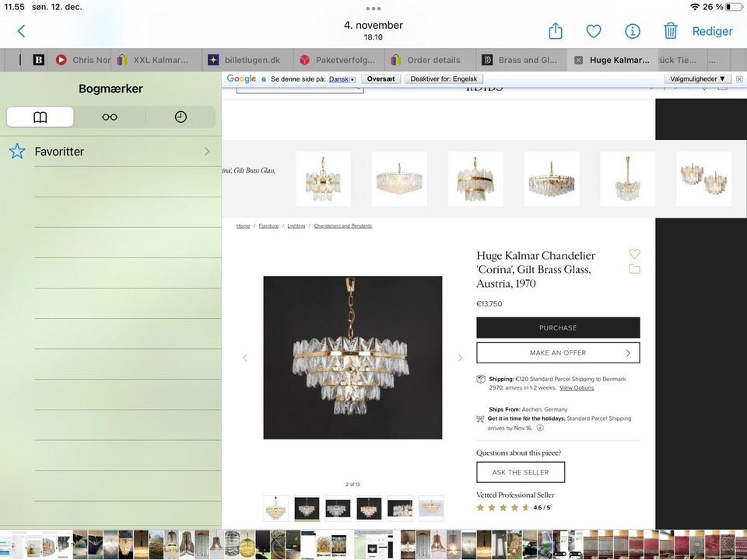
Task: Click the Oversæt translate button
Action: click(381, 79)
